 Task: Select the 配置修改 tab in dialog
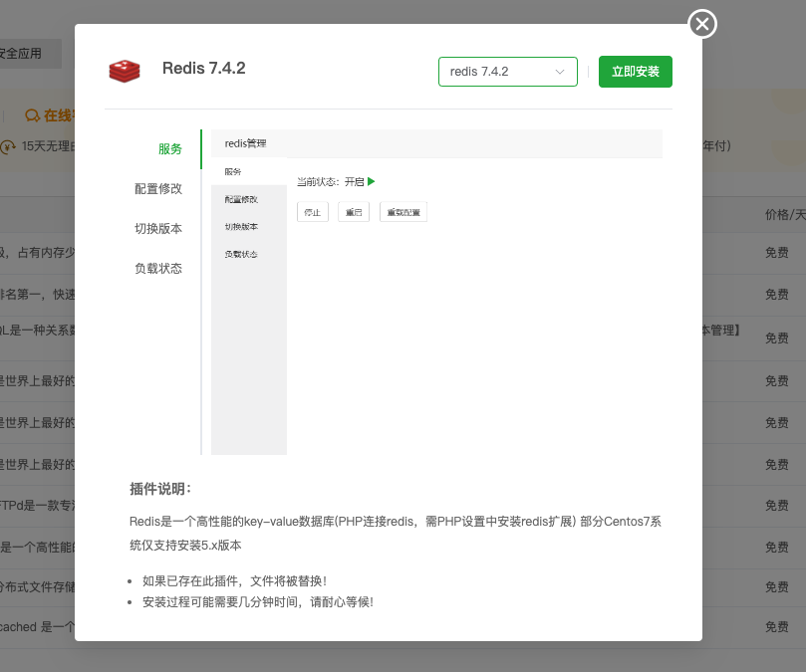coord(158,188)
